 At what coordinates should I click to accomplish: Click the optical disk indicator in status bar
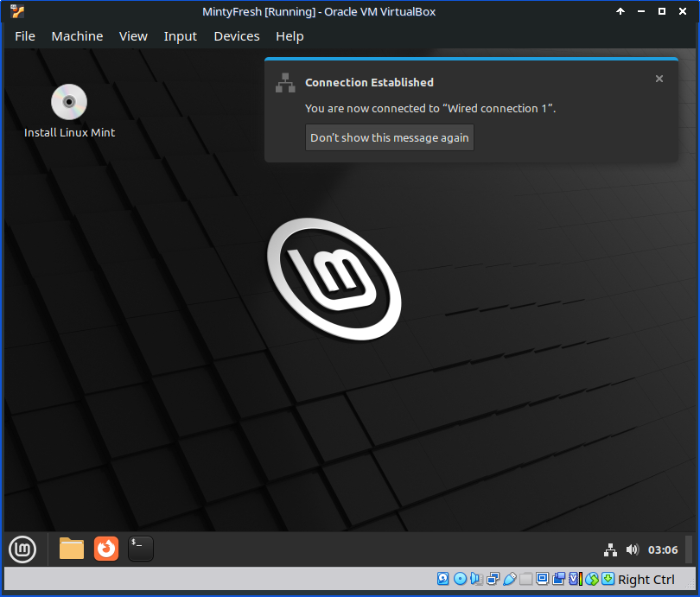tap(461, 579)
